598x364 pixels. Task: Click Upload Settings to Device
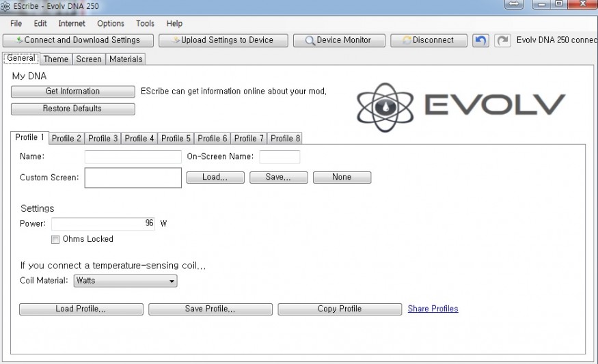223,40
